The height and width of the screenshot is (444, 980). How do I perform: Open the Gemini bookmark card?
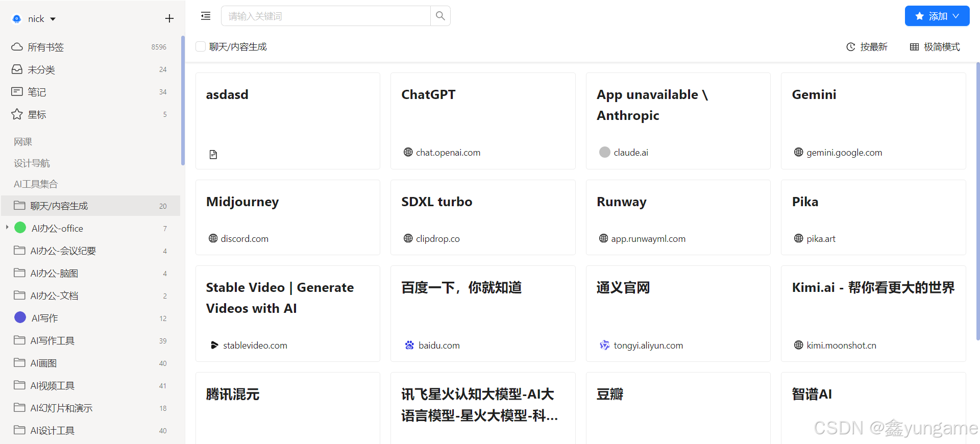(873, 121)
